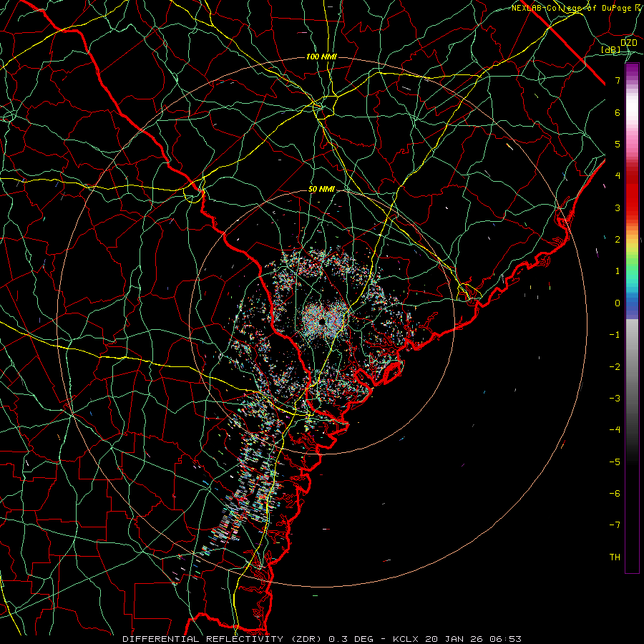
Task: Click the "-3" value on the color scale
Action: (615, 399)
